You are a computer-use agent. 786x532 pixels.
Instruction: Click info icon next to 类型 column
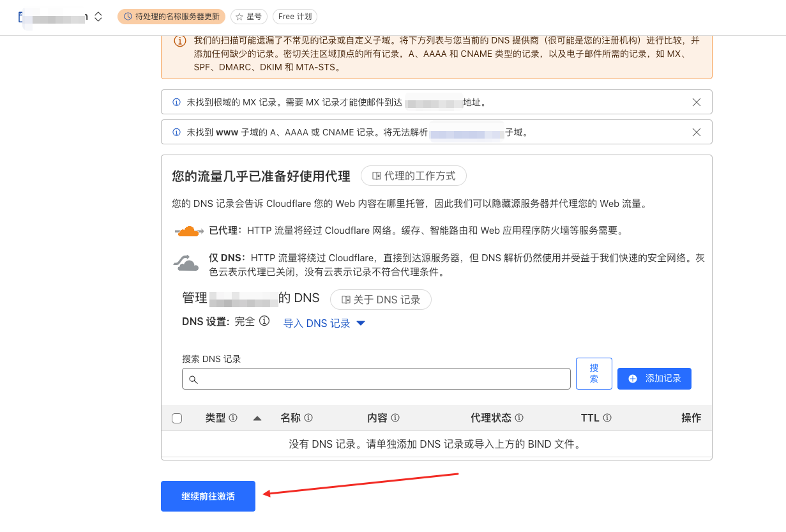pos(233,418)
